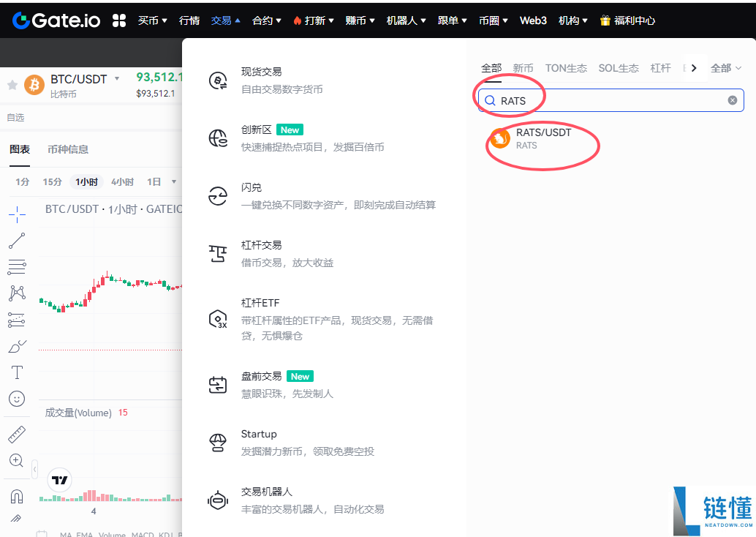Select the 1日 timeframe
Viewport: 756px width, 537px height.
click(x=154, y=182)
